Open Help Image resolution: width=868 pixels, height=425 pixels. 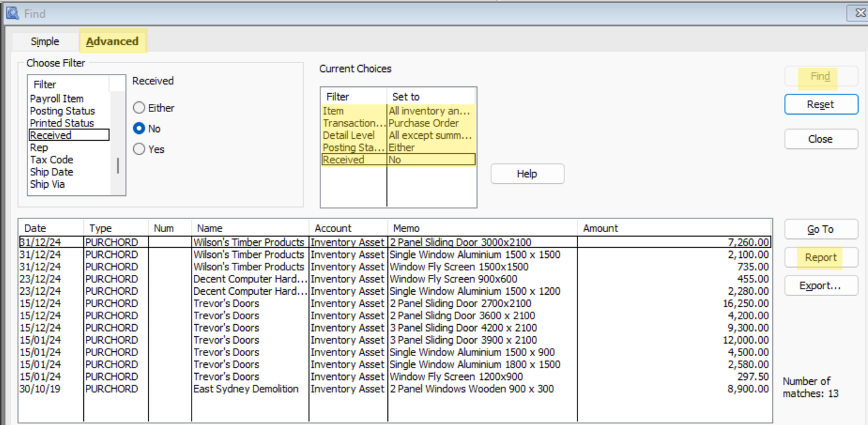(528, 174)
